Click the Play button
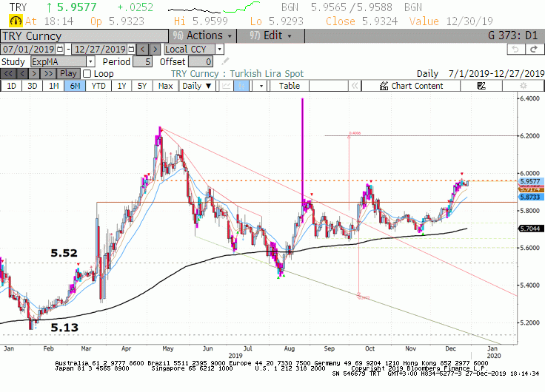This screenshot has width=545, height=392. pyautogui.click(x=68, y=74)
